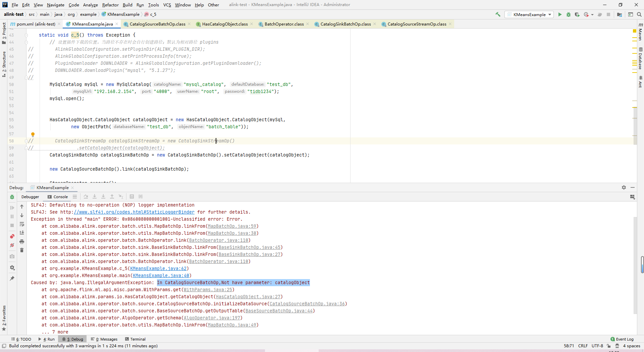Restore layout icon at right of debug toolbar
The height and width of the screenshot is (352, 644).
632,197
